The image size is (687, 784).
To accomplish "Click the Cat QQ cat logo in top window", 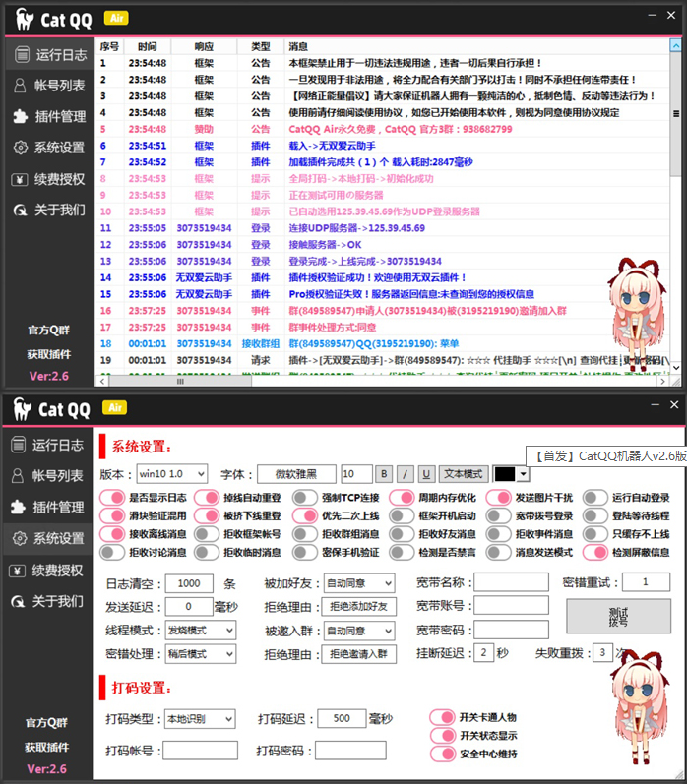I will [x=24, y=20].
